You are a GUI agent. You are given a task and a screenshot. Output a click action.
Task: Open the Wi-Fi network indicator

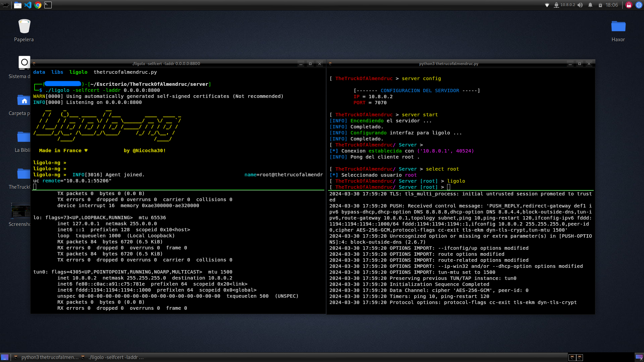pyautogui.click(x=547, y=5)
